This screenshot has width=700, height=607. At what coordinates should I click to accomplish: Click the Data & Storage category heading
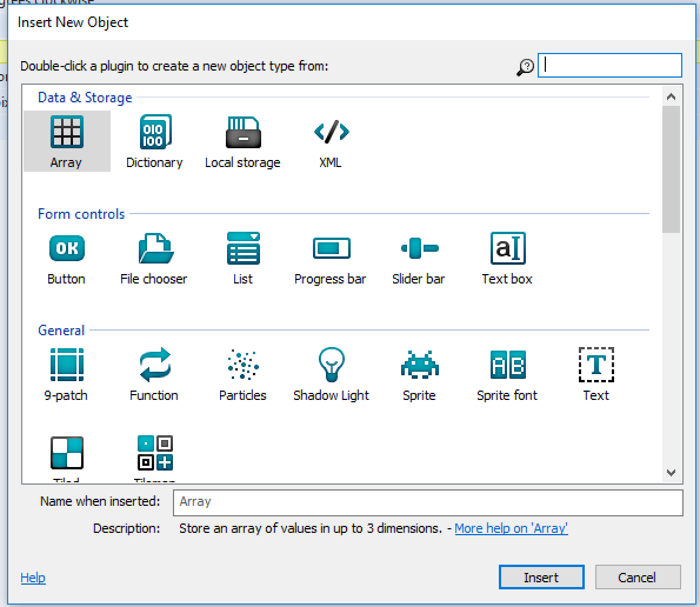pos(85,97)
